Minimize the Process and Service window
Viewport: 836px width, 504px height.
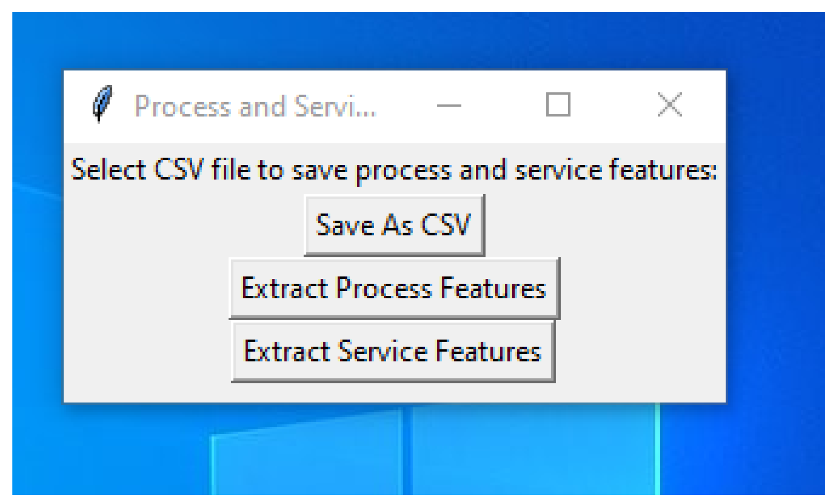coord(449,105)
